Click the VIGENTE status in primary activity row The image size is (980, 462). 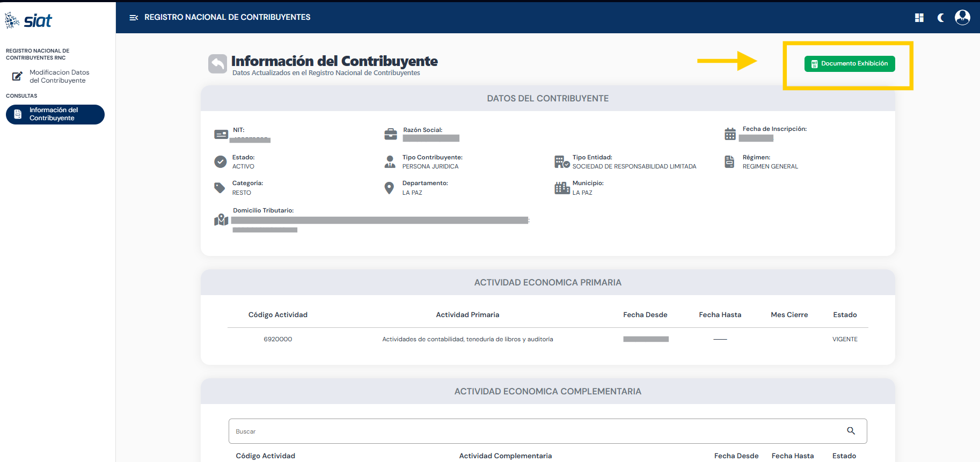click(845, 339)
